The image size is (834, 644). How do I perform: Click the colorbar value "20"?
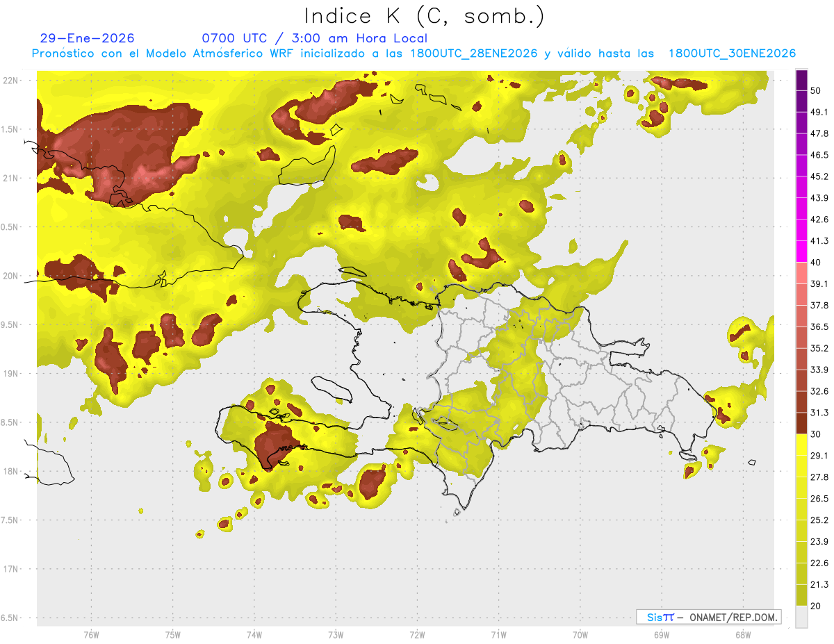817,606
